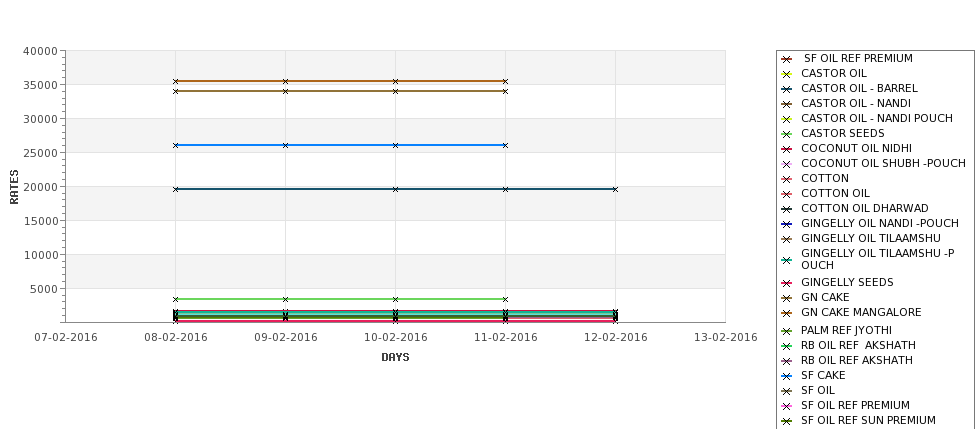Image resolution: width=975 pixels, height=429 pixels.
Task: Click the dark line data point at 12-02-2016
Action: 615,189
